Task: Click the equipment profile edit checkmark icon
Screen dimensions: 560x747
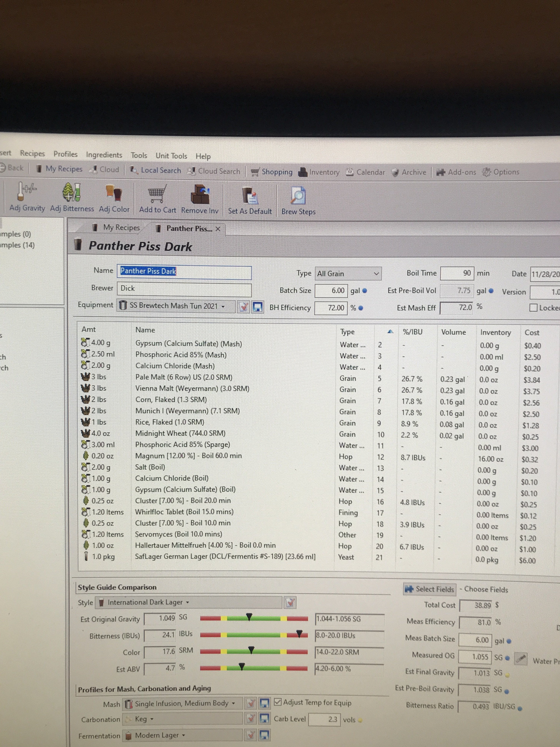Action: (x=243, y=307)
